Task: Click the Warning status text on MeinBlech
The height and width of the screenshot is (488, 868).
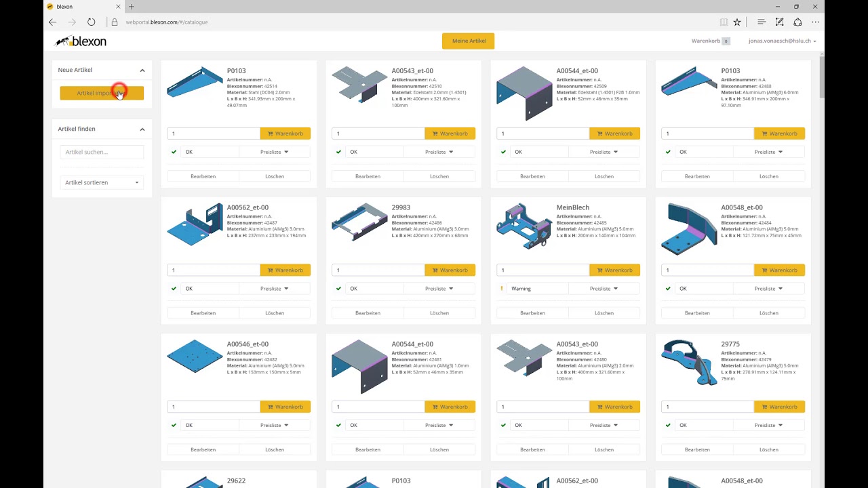Action: (x=521, y=289)
